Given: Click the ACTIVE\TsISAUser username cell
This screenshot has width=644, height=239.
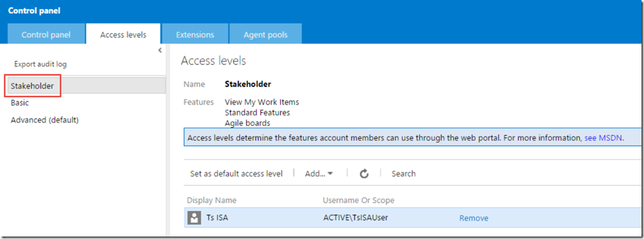Looking at the screenshot, I should coord(356,218).
